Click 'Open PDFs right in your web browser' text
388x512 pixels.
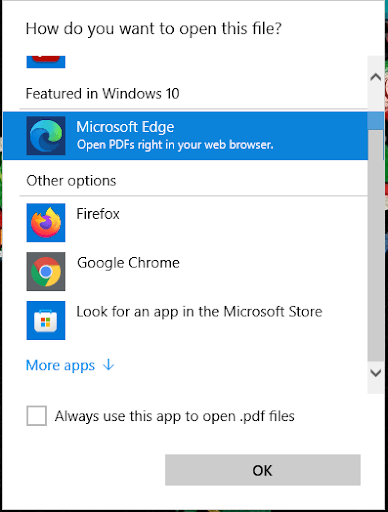[x=175, y=145]
